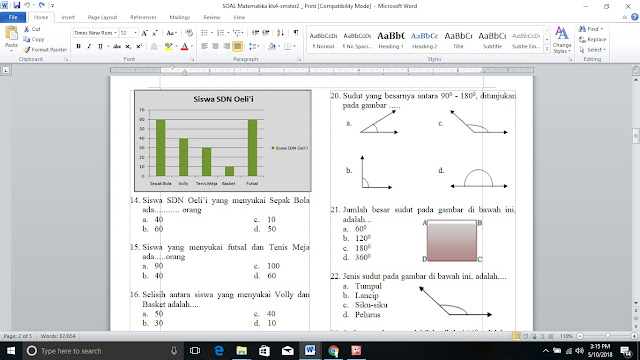
Task: Click the Paste button
Action: click(11, 38)
